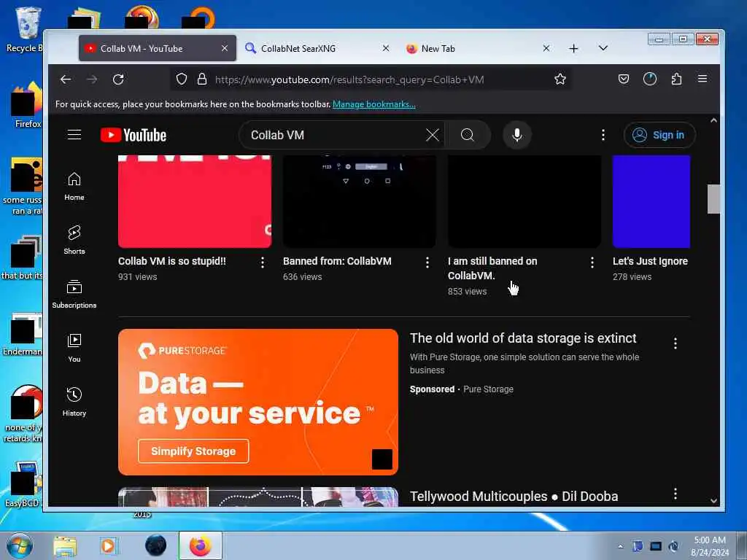Open Shorts in YouTube sidebar
This screenshot has height=560, width=747.
(74, 240)
